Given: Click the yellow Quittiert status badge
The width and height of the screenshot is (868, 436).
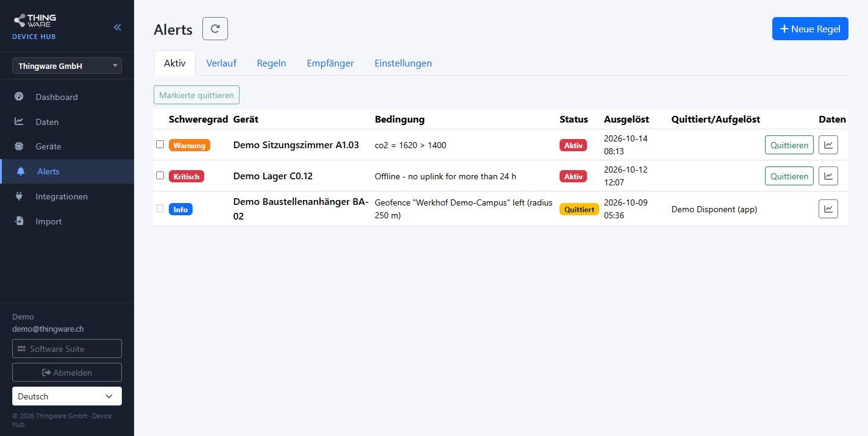Looking at the screenshot, I should click(x=579, y=209).
